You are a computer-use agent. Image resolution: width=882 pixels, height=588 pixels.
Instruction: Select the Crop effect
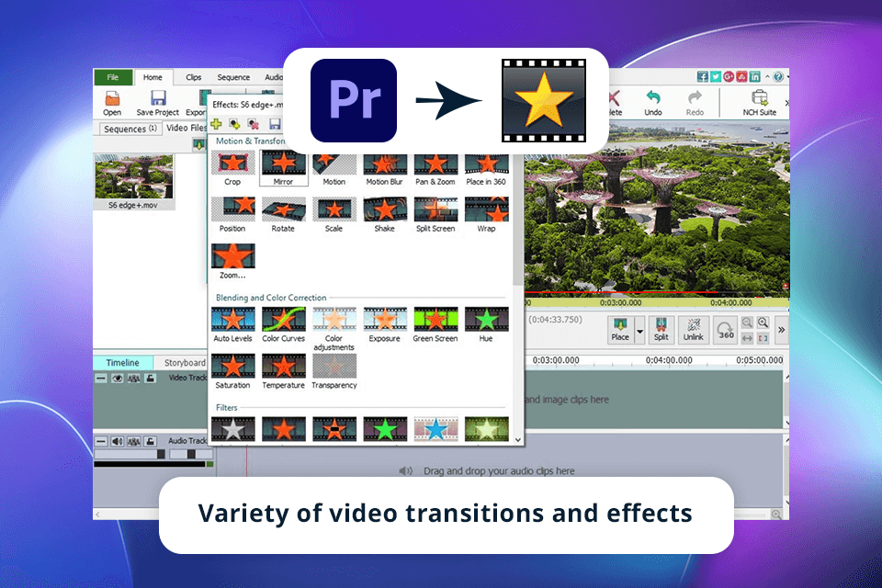tap(232, 168)
